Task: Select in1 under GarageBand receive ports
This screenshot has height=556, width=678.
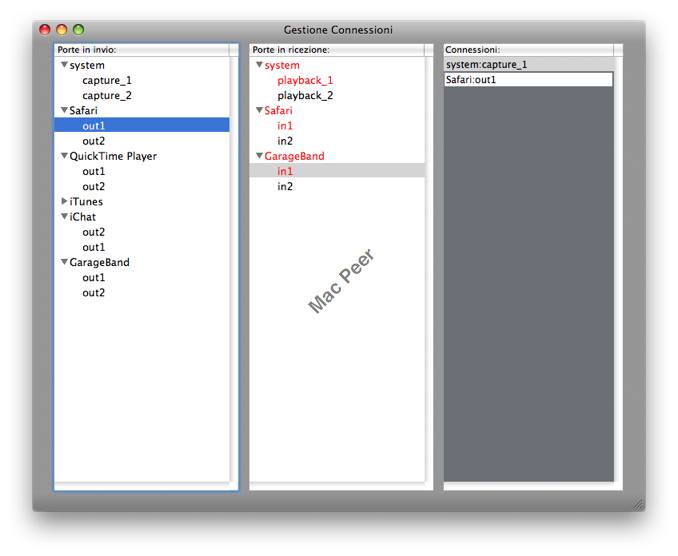Action: [x=337, y=171]
